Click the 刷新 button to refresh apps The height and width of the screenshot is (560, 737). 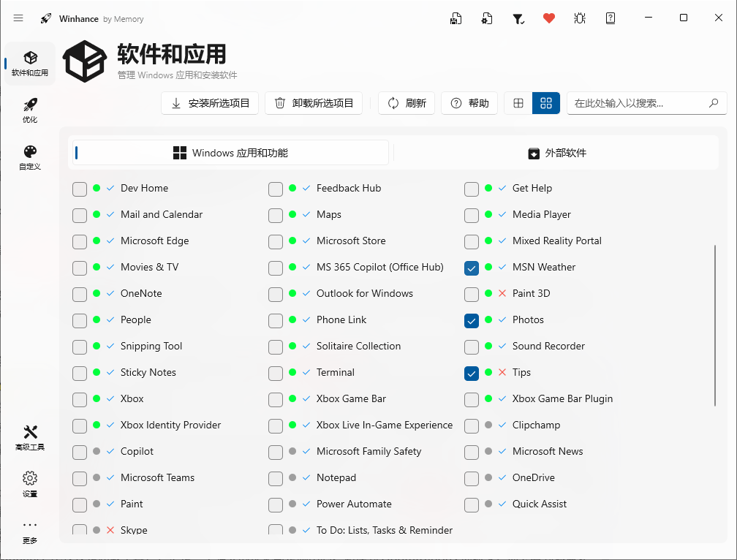click(406, 103)
